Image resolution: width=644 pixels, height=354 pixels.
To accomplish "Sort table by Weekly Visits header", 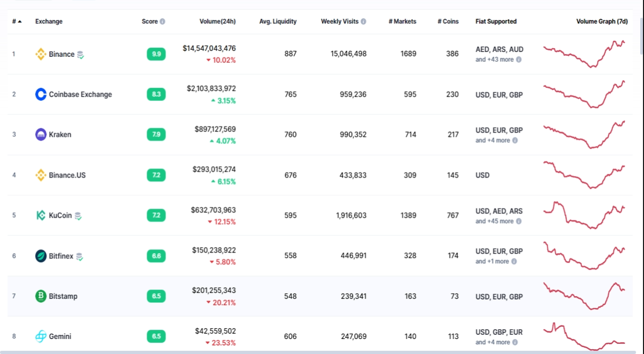I will click(340, 21).
